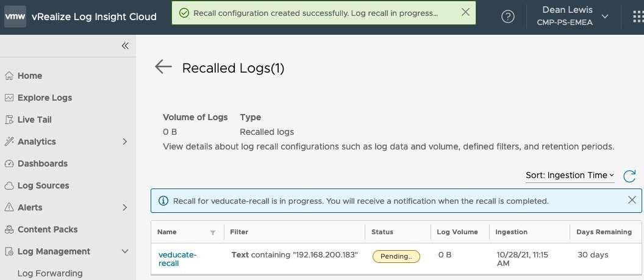Click the Status column header

tap(382, 232)
